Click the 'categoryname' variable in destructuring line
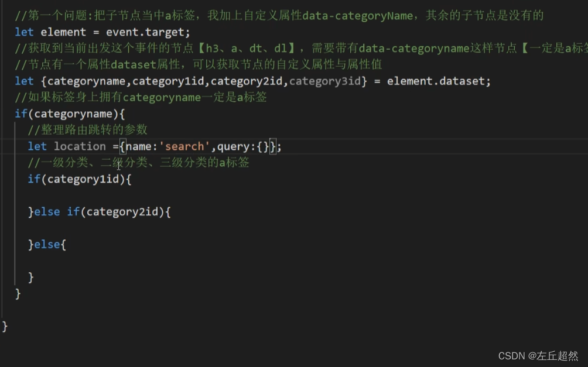588x367 pixels. click(x=86, y=81)
